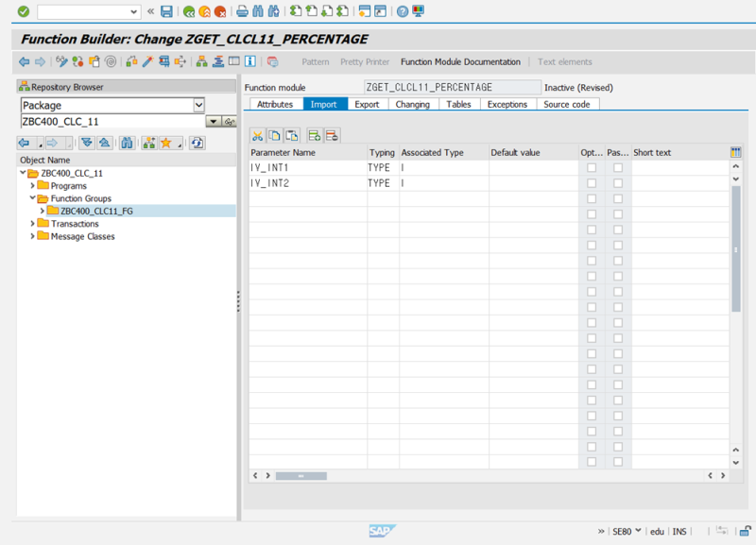
Task: Click the Cut scissors icon above parameter table
Action: coord(257,136)
